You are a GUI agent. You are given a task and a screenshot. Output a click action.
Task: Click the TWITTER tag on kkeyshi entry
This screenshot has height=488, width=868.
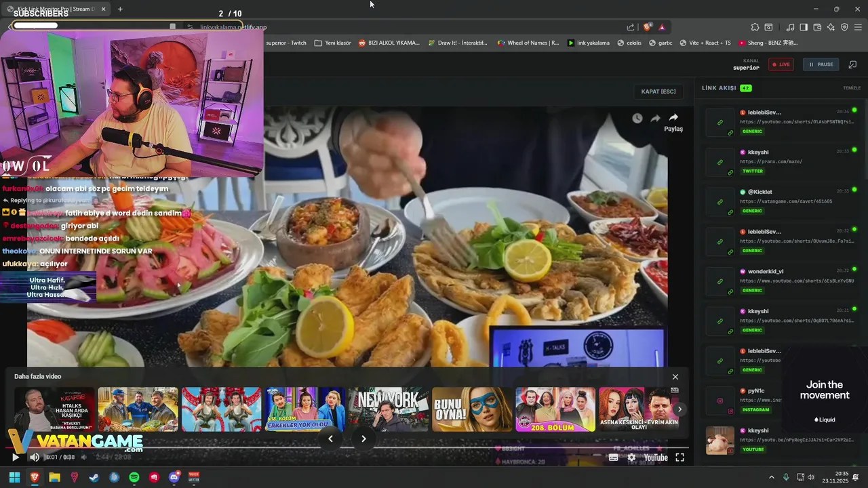753,171
